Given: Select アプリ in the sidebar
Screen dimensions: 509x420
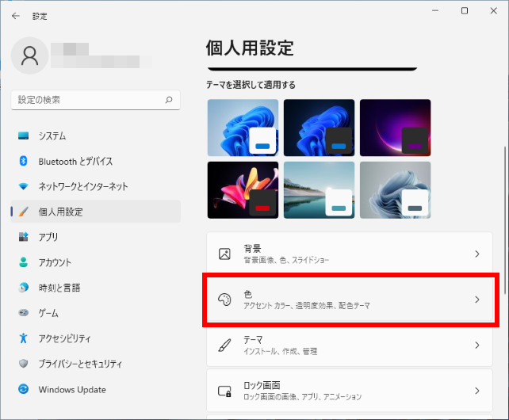Looking at the screenshot, I should click(95, 237).
